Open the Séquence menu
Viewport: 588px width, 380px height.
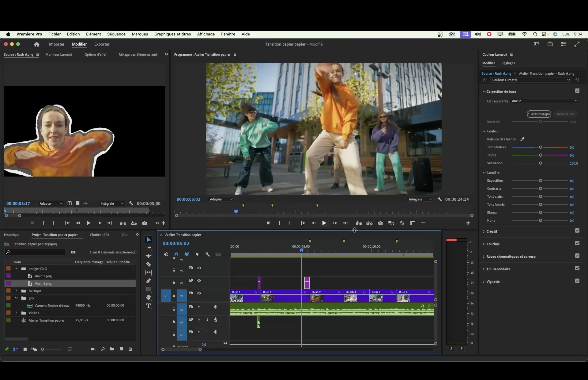(x=116, y=34)
